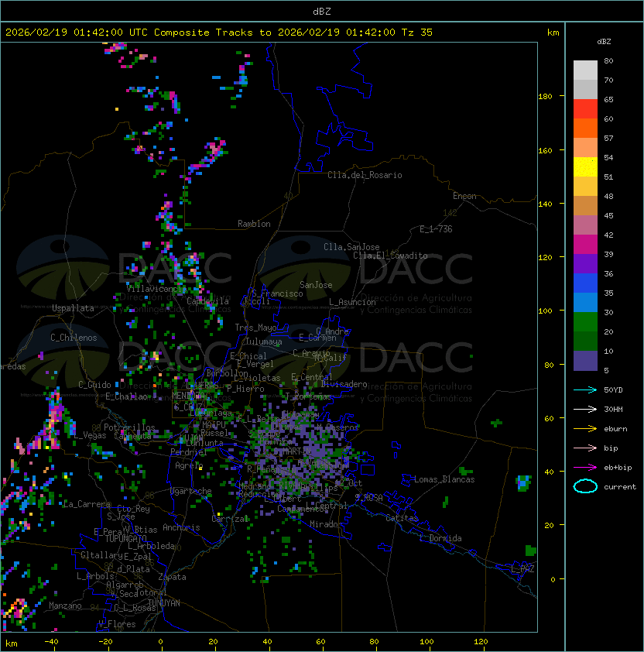Pick the bright yellow 54-51 dBZ band
The height and width of the screenshot is (652, 644).
click(x=585, y=167)
